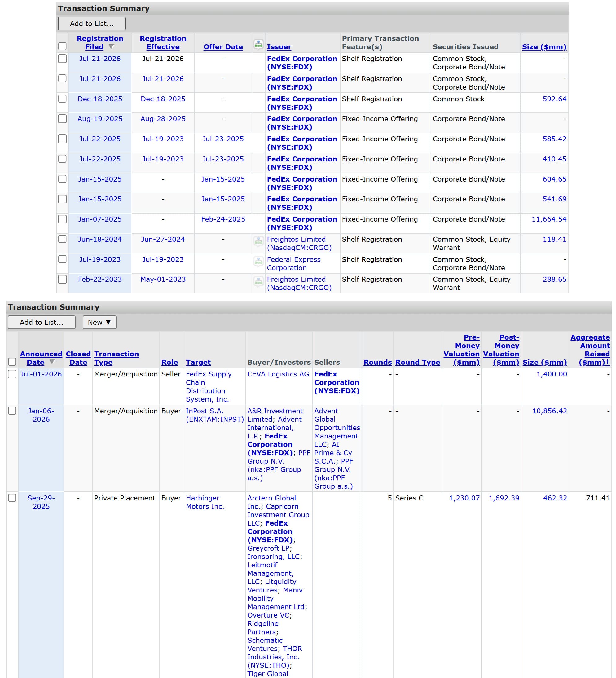
Task: Sort upper table by Size ($mm)
Action: tap(544, 47)
